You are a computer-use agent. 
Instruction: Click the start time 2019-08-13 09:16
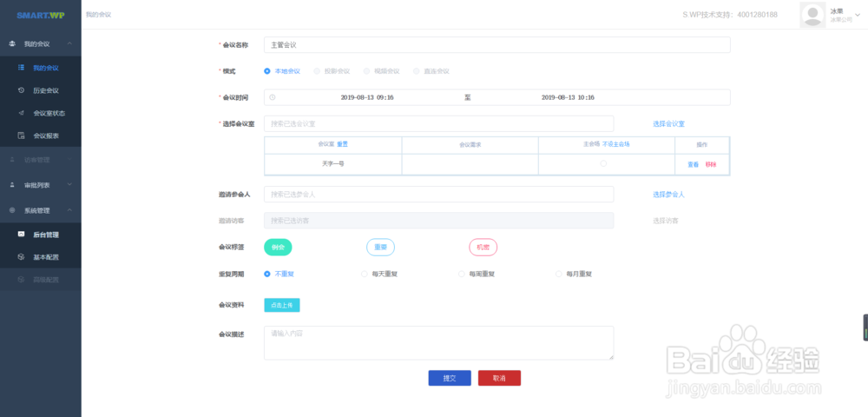[x=367, y=97]
